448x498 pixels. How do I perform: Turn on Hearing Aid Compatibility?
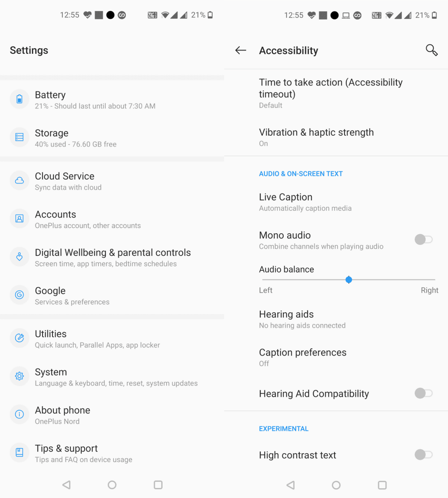pyautogui.click(x=423, y=394)
